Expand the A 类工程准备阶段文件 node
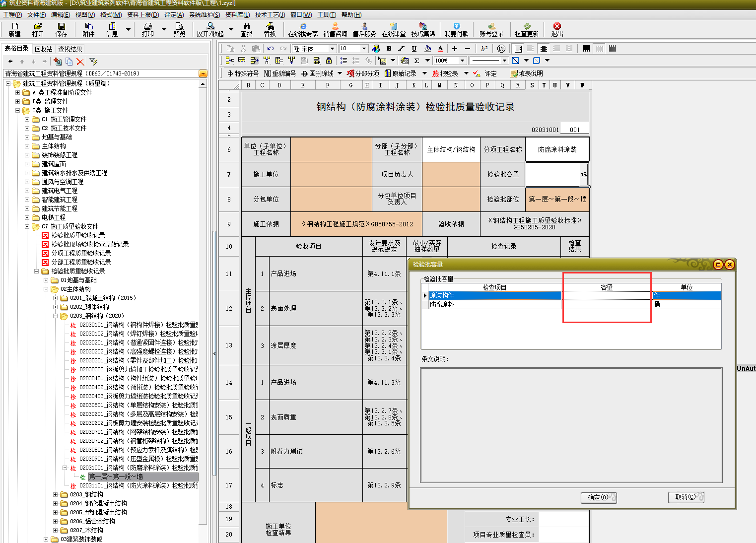 click(x=18, y=92)
